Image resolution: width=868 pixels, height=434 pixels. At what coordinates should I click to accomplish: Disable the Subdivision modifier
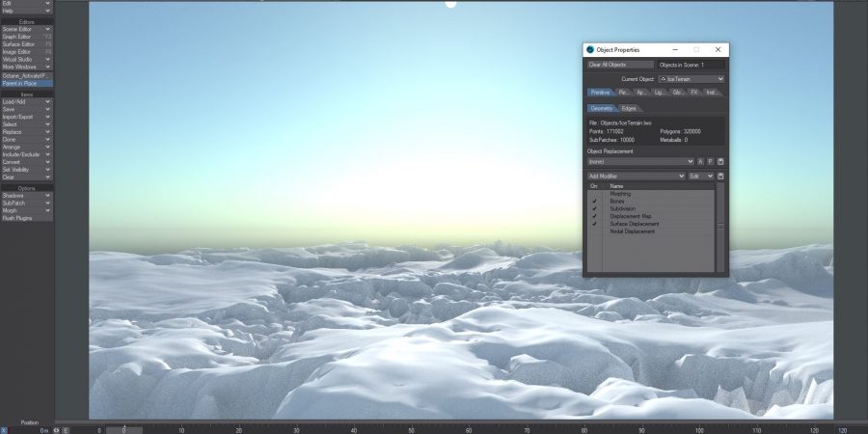click(x=594, y=208)
